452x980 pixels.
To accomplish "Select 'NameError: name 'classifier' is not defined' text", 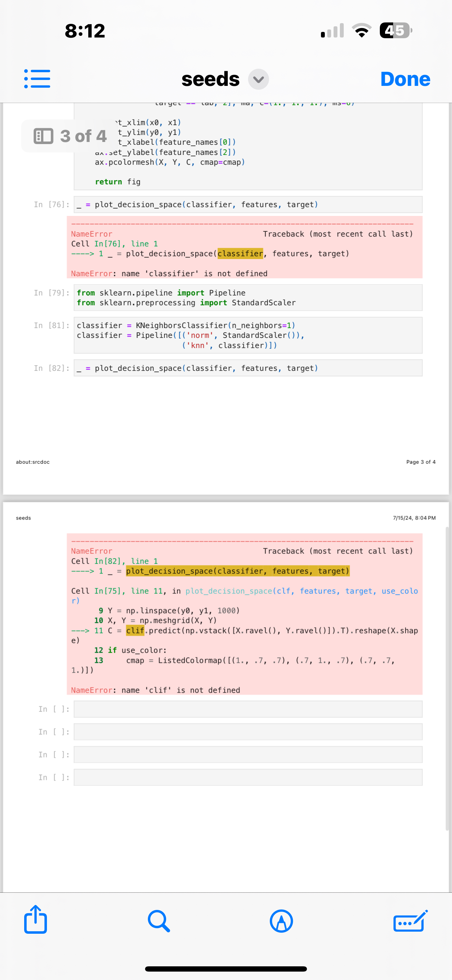I will [x=169, y=273].
